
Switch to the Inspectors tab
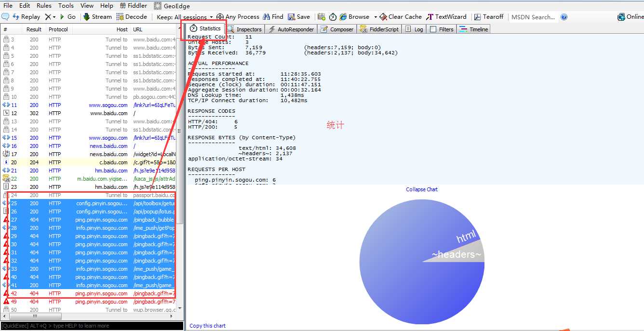pos(245,29)
